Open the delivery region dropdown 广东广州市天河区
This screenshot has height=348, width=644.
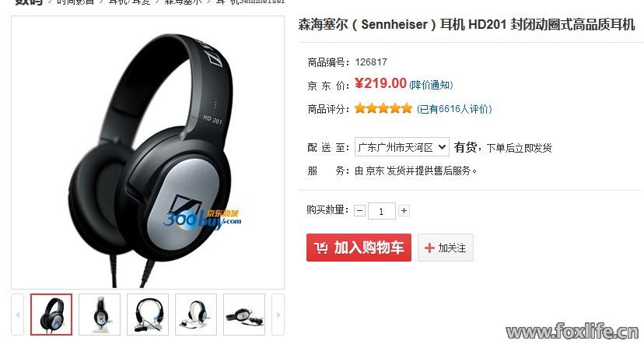[401, 147]
